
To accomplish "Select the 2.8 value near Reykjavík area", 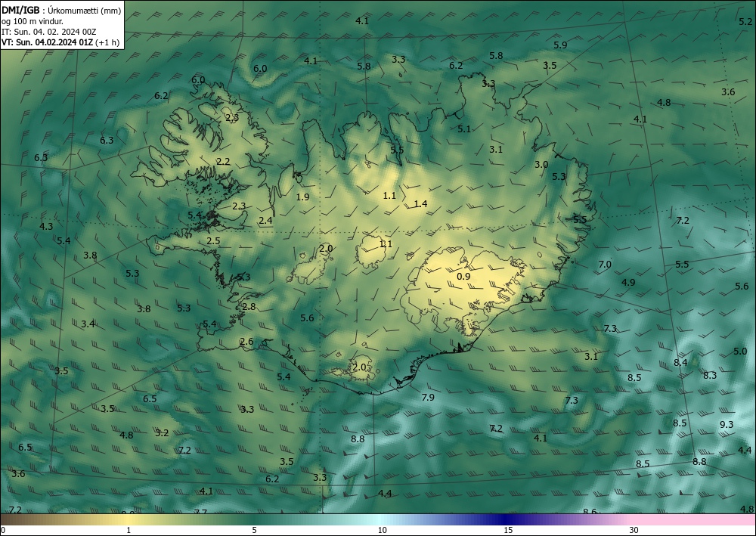I will 249,307.
